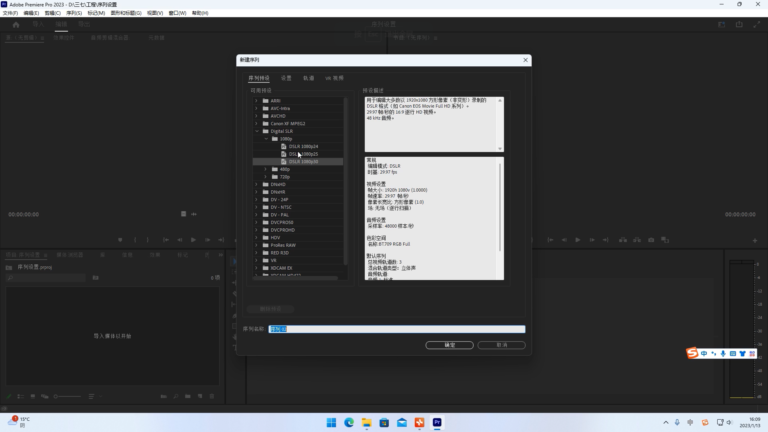768x432 pixels.
Task: Click the preset details pane vertical scrollbar
Action: coord(500,208)
